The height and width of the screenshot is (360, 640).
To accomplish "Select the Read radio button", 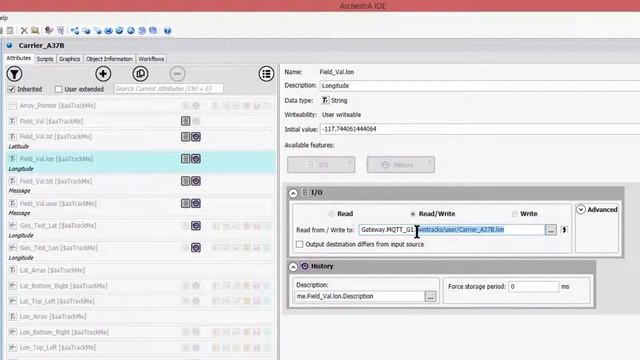I will pyautogui.click(x=331, y=214).
